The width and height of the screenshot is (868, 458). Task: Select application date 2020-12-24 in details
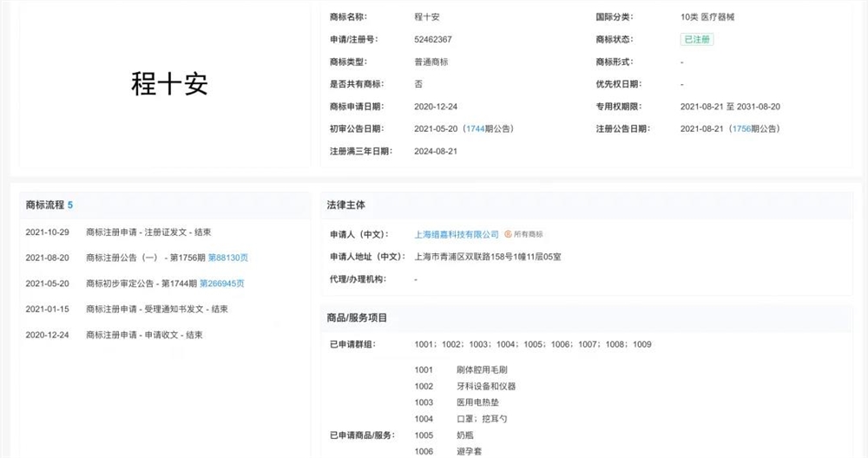click(436, 107)
